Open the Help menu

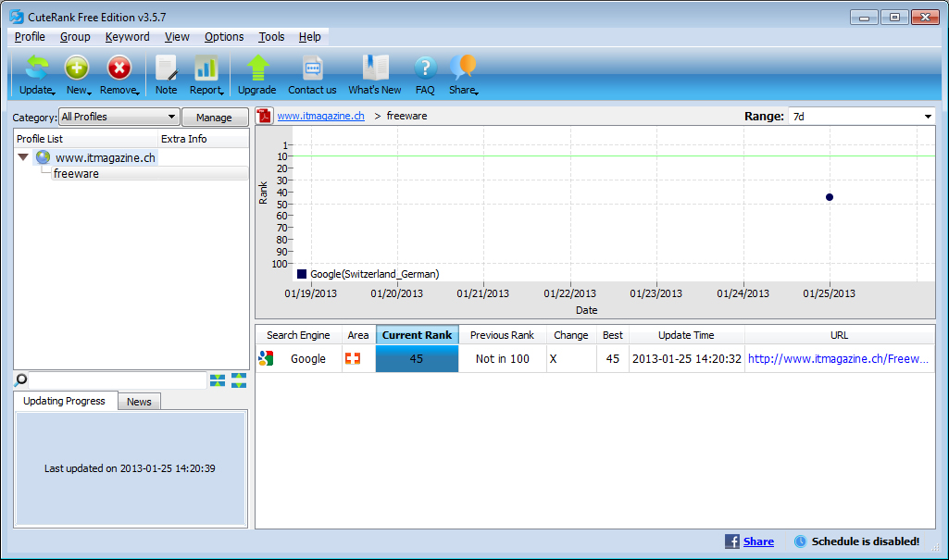click(309, 37)
